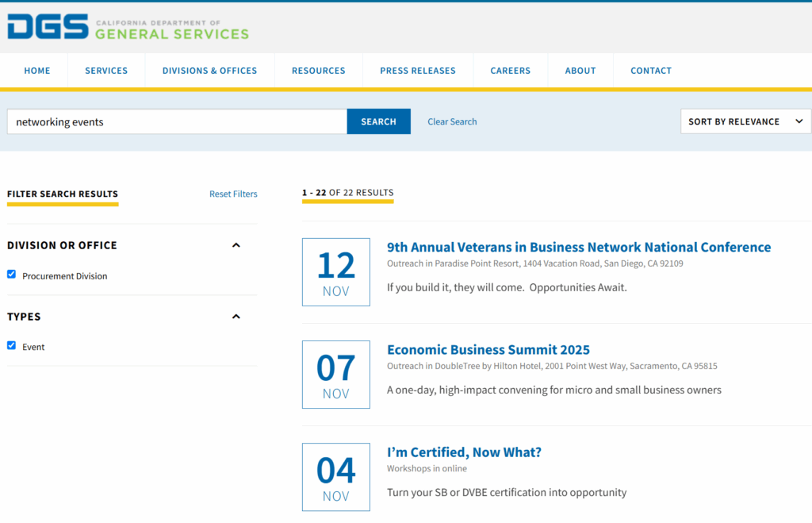
Task: Open the SORT BY RELEVANCE dropdown
Action: coord(745,121)
